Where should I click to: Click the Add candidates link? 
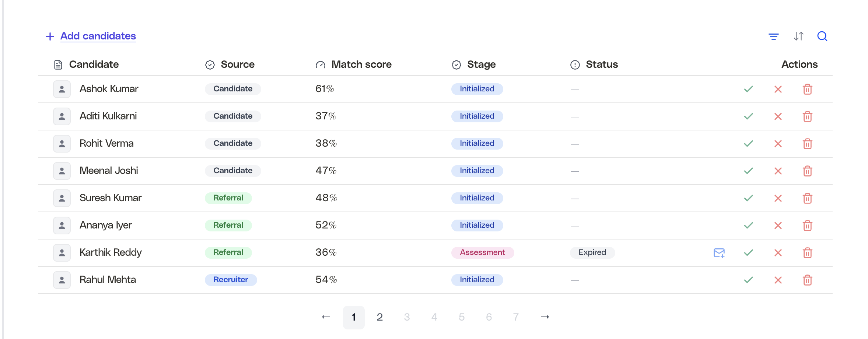(x=98, y=36)
